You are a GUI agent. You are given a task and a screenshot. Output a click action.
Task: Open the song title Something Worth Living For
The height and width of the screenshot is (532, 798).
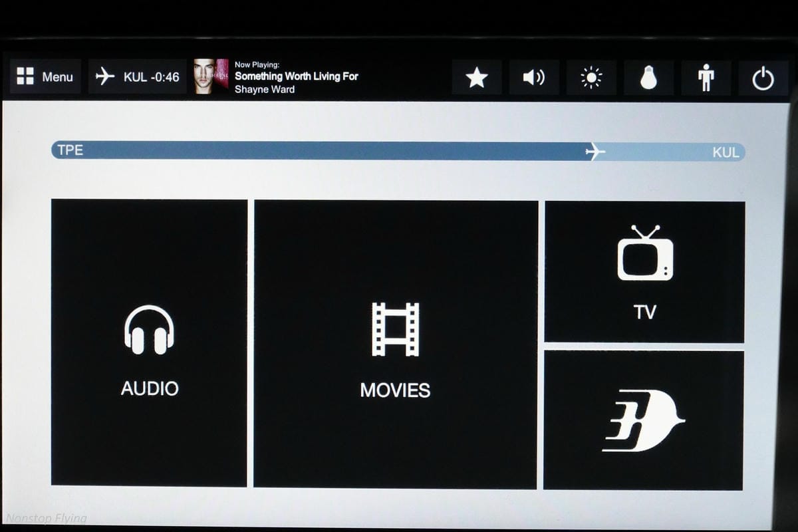[296, 76]
